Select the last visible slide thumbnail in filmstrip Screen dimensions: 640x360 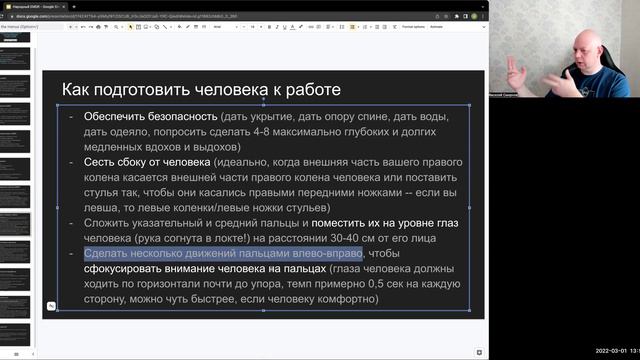point(15,334)
